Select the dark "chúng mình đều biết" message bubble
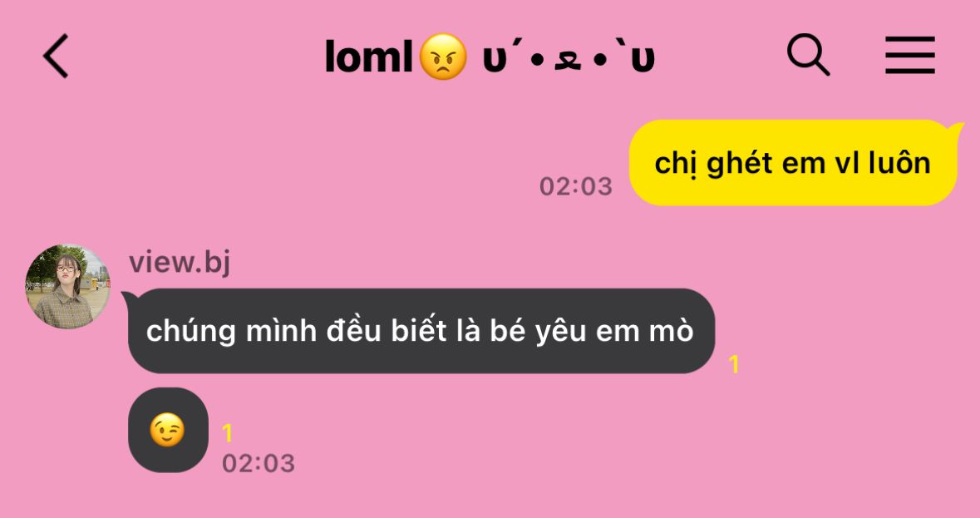Viewport: 980px width, 518px height. pos(421,331)
